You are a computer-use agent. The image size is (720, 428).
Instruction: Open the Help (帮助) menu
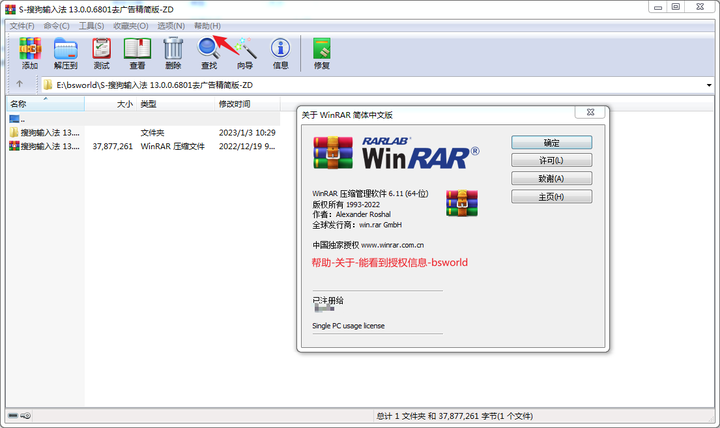click(207, 26)
